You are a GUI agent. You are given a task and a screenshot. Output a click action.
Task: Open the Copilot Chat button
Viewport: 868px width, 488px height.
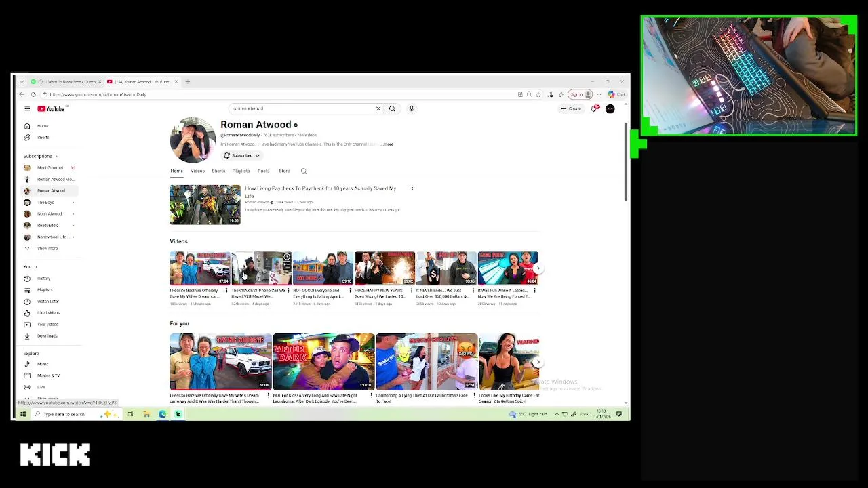point(616,94)
